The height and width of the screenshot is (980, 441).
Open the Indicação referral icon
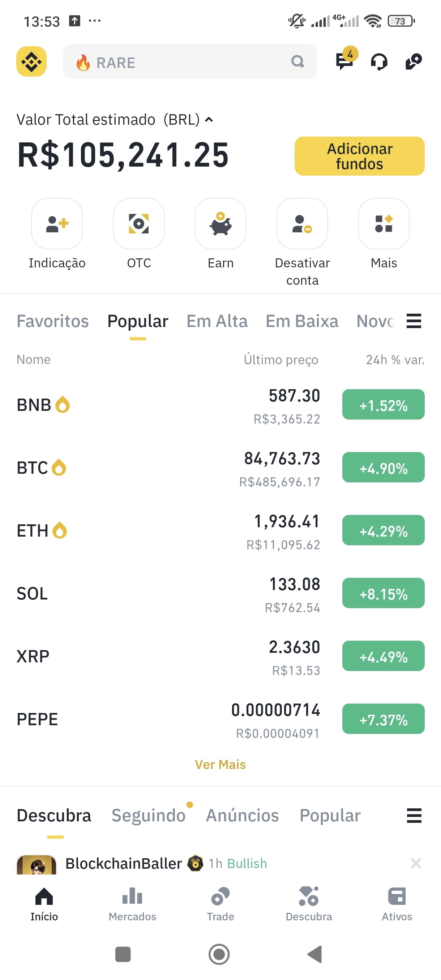pos(57,224)
